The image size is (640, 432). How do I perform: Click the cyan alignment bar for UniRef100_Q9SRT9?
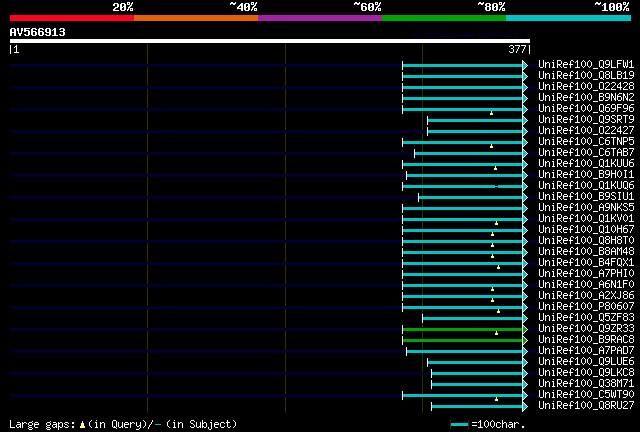coord(475,120)
